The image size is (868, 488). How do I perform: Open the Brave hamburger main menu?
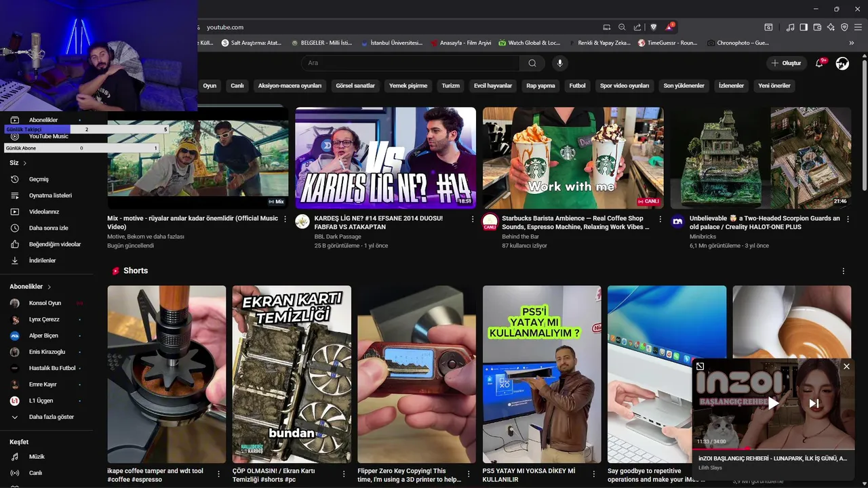(858, 27)
